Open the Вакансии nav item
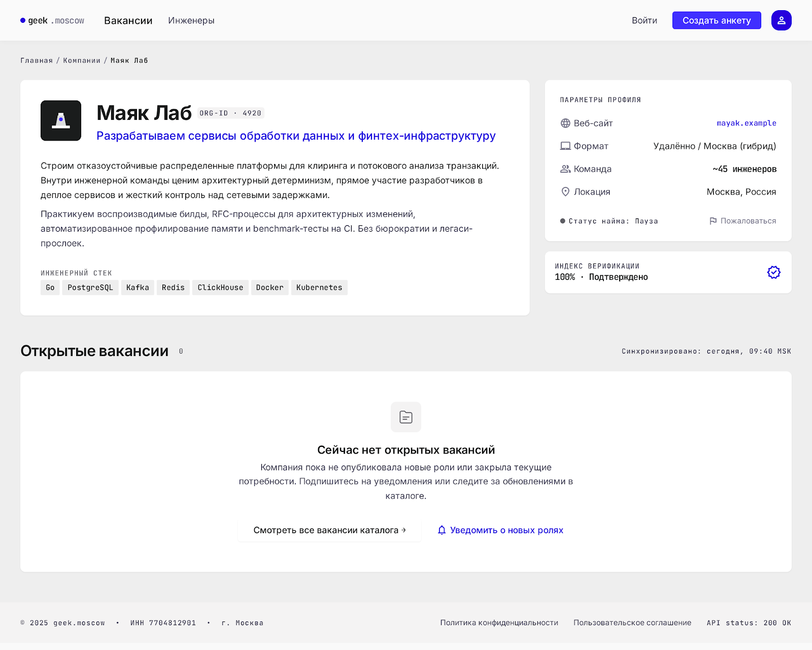This screenshot has height=650, width=812. tap(128, 20)
